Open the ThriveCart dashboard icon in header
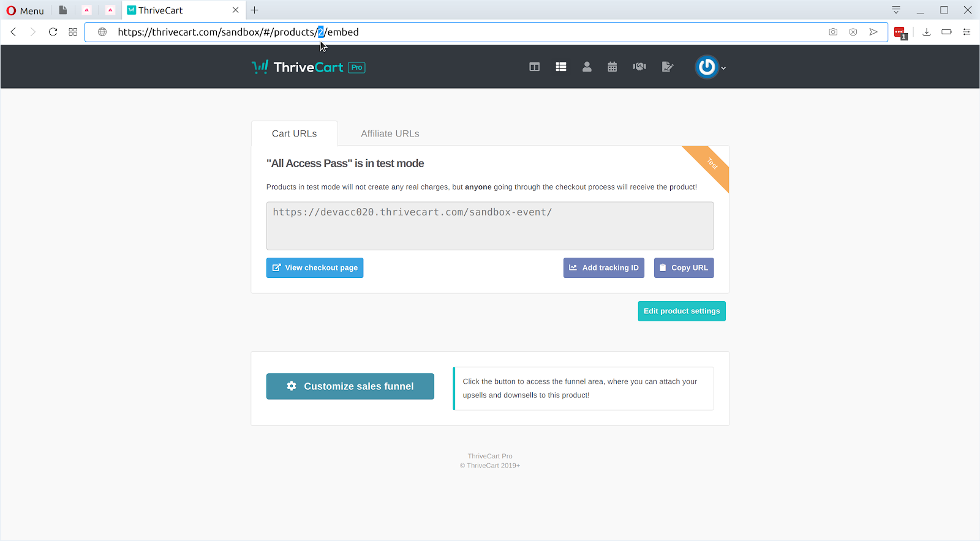This screenshot has height=541, width=980. (534, 67)
